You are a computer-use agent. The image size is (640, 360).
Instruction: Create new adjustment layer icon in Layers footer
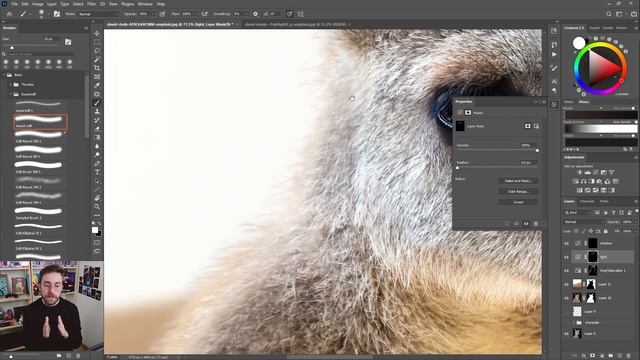click(x=602, y=356)
